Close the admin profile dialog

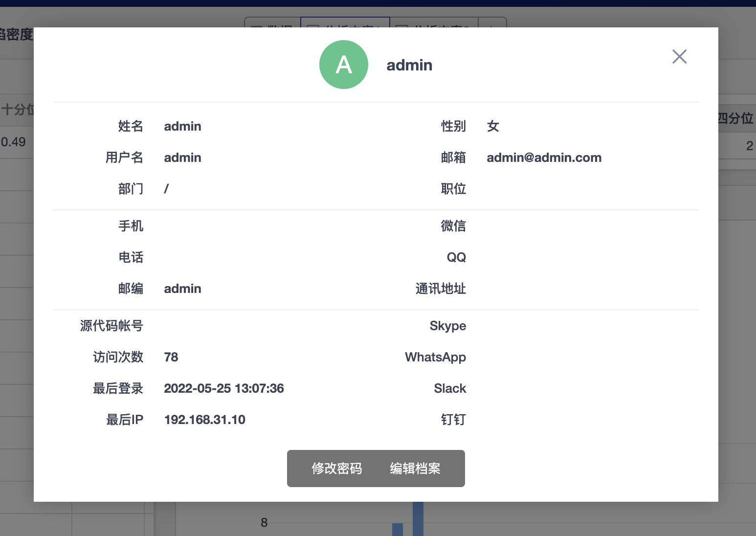[x=679, y=57]
